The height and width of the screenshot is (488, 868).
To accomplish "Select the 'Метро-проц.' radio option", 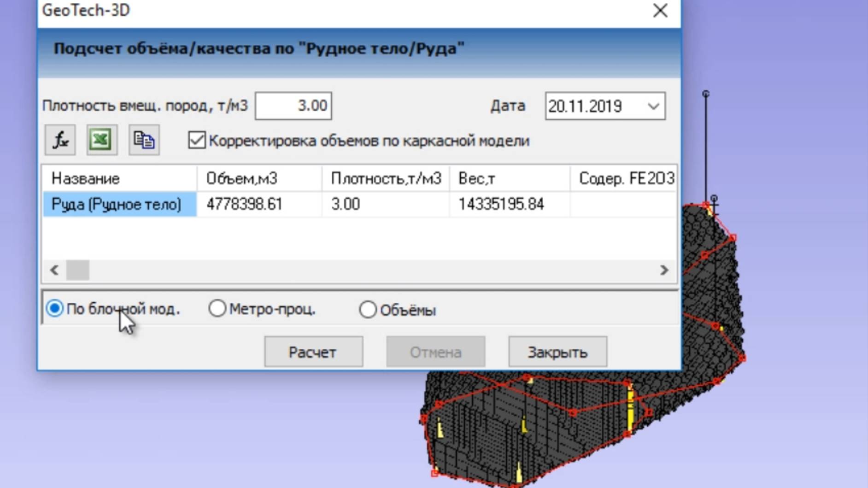I will [217, 309].
